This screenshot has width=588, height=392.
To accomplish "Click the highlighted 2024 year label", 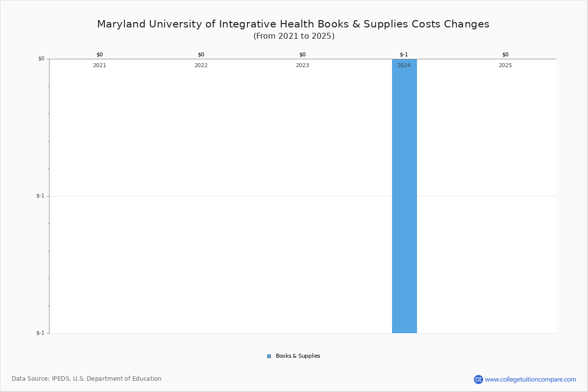I will [x=404, y=65].
